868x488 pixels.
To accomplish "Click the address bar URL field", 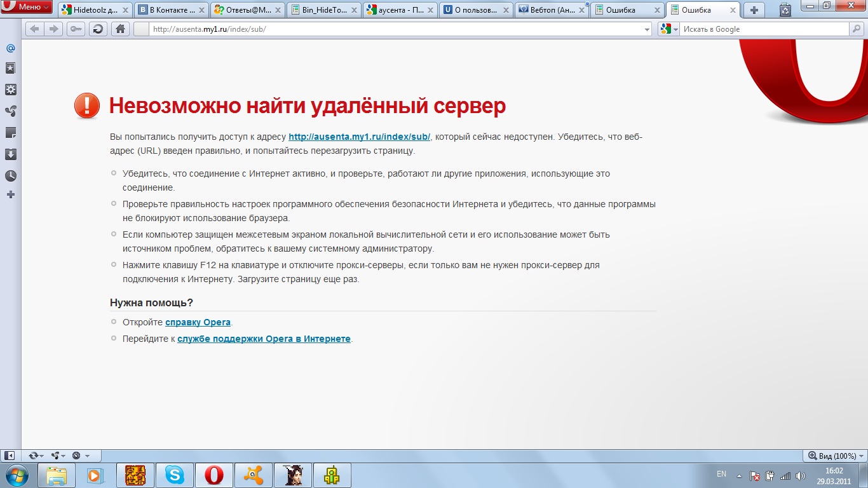I will pyautogui.click(x=394, y=29).
